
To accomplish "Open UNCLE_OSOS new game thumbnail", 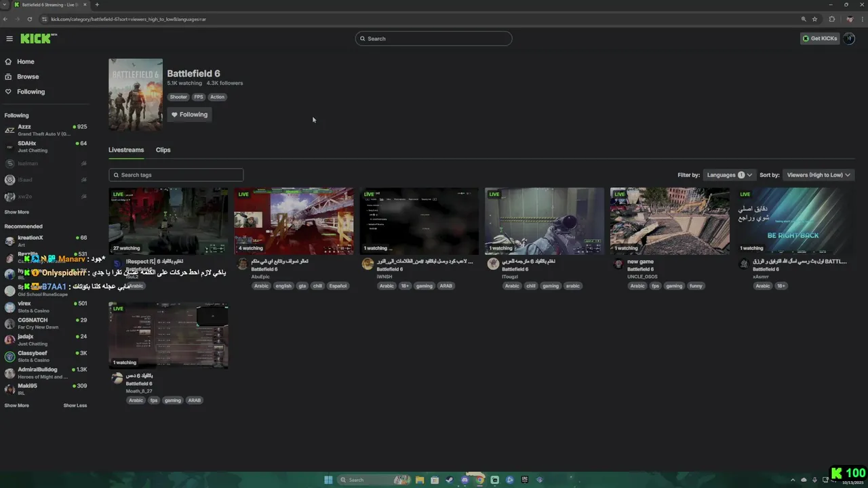I will click(670, 221).
